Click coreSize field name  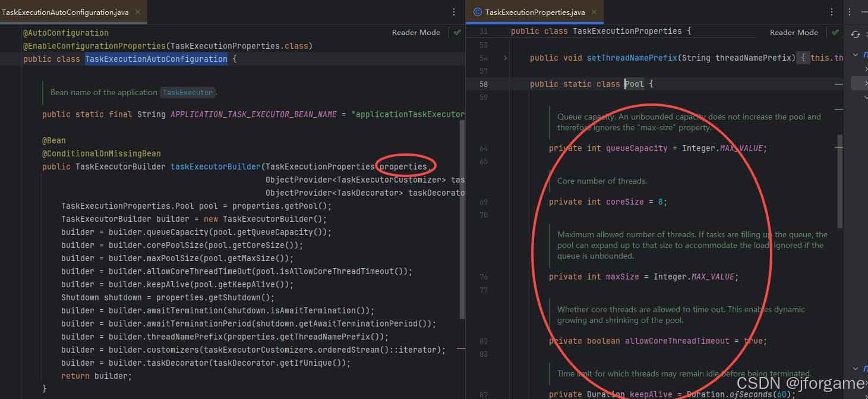pos(625,202)
